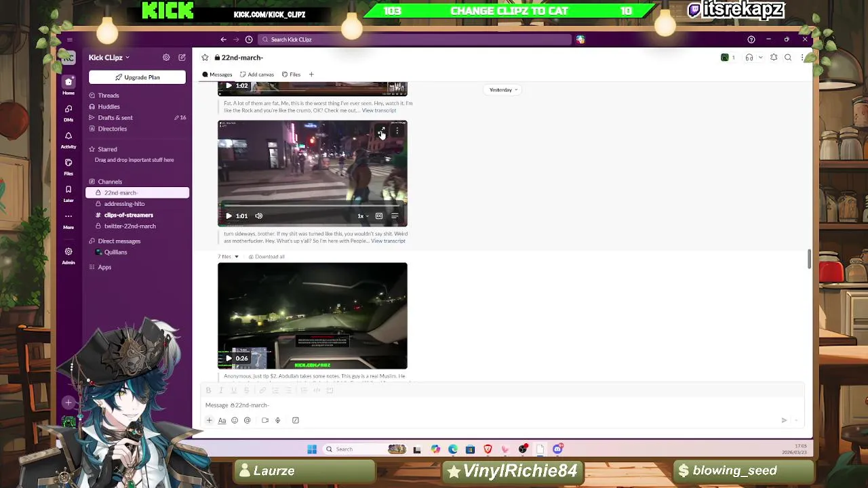Open channel notification bell settings
Image resolution: width=868 pixels, height=488 pixels.
pos(774,58)
